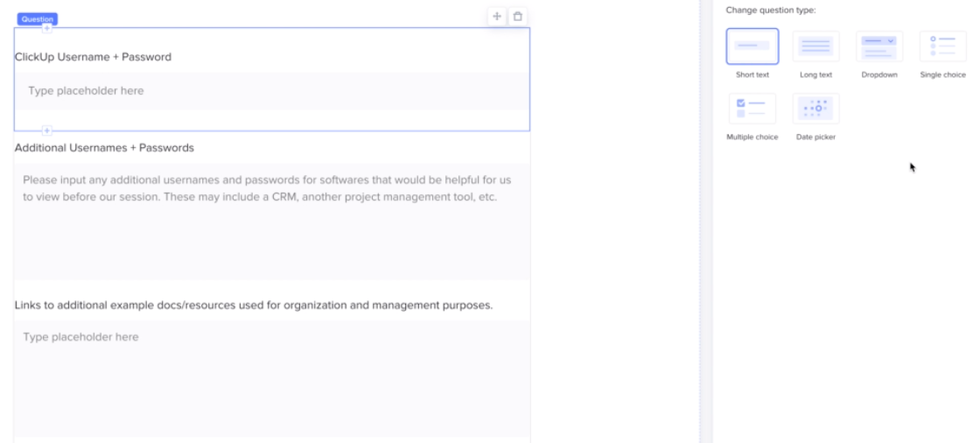
Task: Choose the Long text question type icon
Action: pyautogui.click(x=815, y=46)
